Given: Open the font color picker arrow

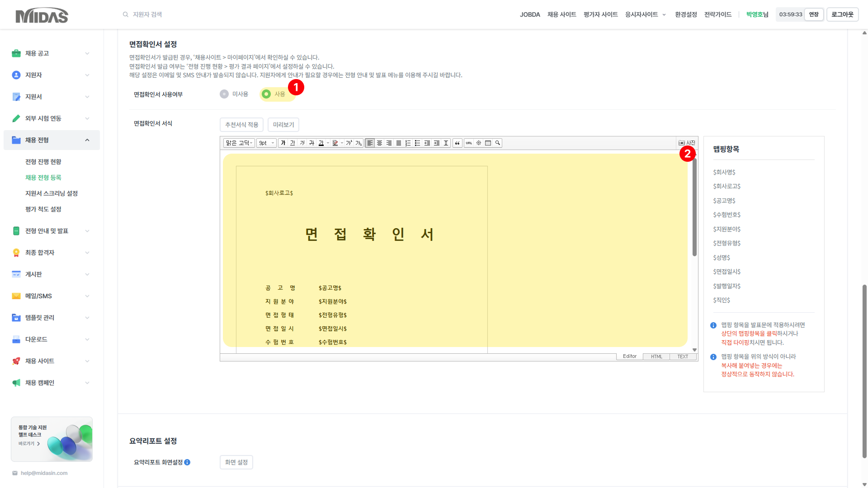Looking at the screenshot, I should pyautogui.click(x=328, y=143).
